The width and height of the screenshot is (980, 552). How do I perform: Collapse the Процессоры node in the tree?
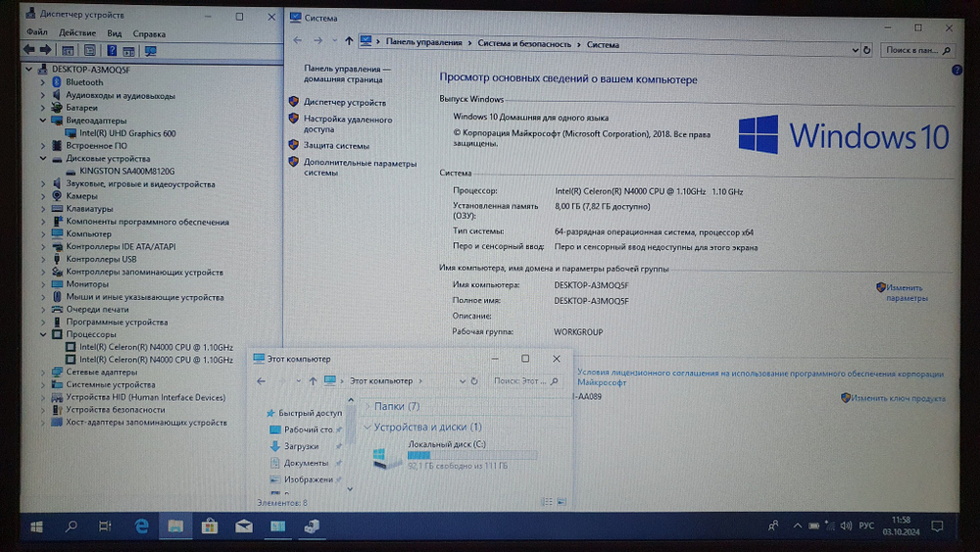point(43,334)
